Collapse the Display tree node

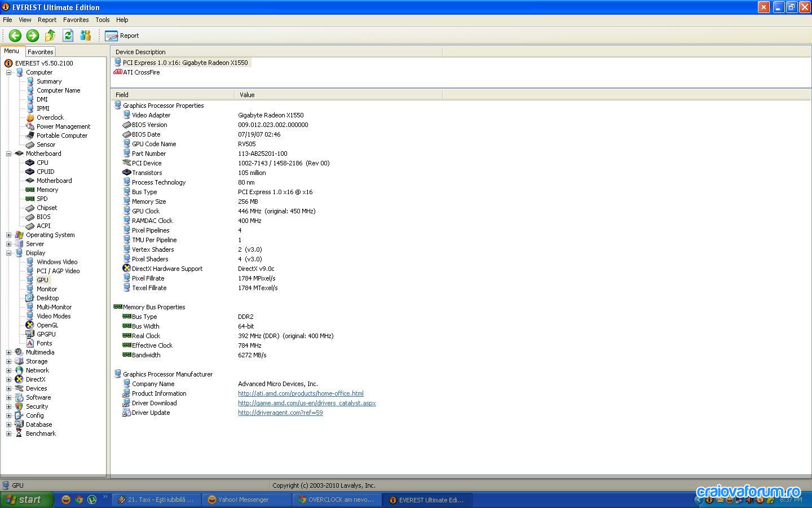(x=8, y=253)
